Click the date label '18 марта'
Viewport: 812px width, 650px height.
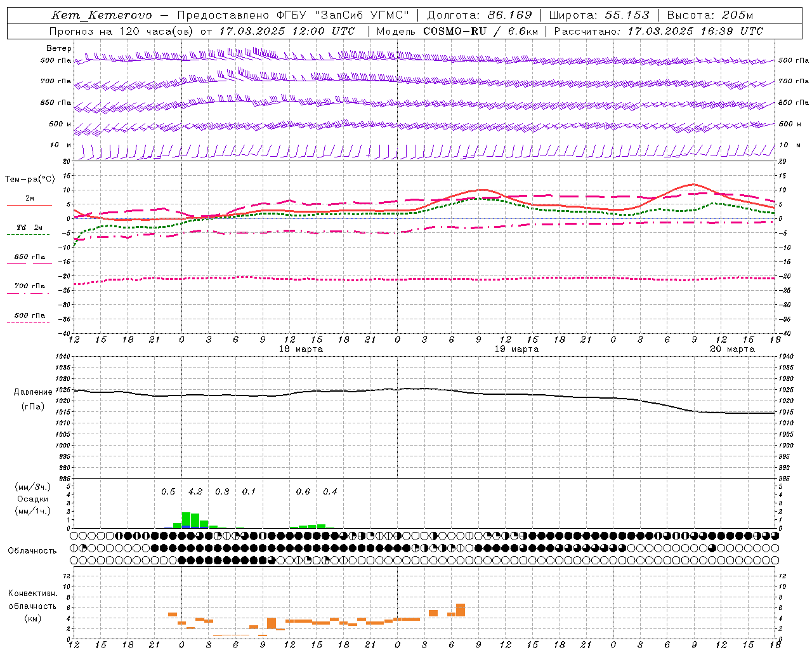click(x=301, y=349)
